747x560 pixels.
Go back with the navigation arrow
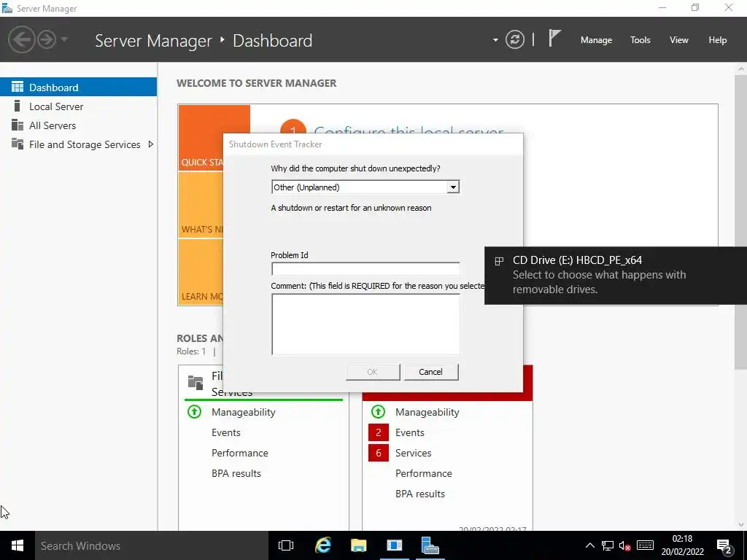pos(21,39)
